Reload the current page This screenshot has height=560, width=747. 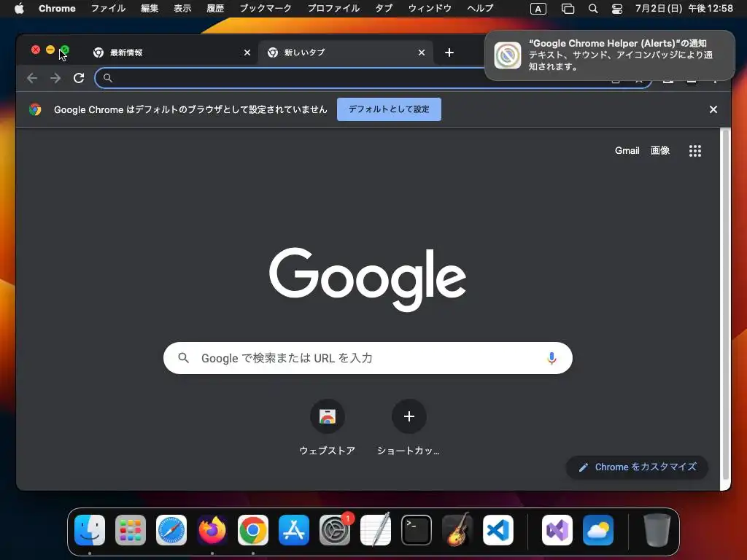79,78
